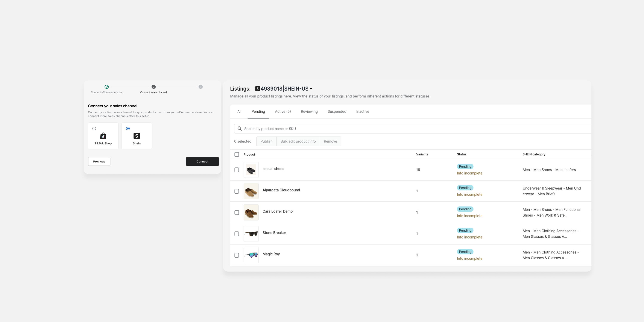Image resolution: width=644 pixels, height=322 pixels.
Task: Open the Magic Roy sunglasses thumbnail
Action: (251, 255)
